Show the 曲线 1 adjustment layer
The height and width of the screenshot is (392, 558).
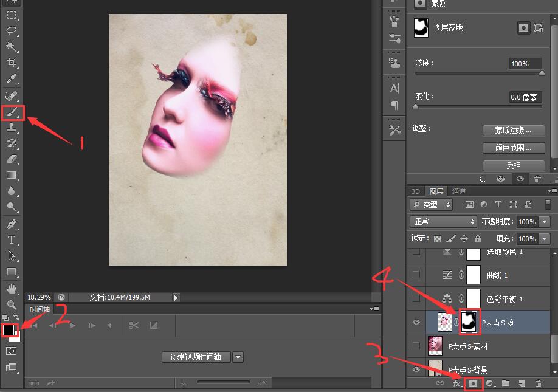tap(416, 275)
